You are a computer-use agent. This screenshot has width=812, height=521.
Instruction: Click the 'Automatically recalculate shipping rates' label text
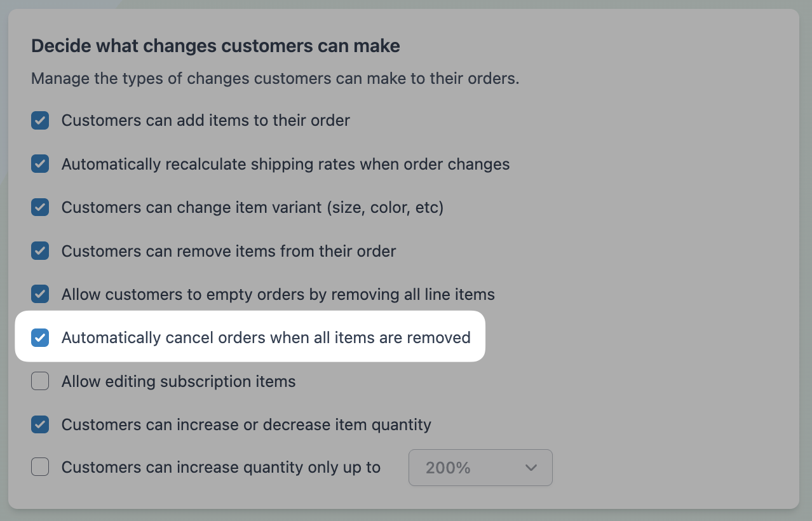click(285, 164)
